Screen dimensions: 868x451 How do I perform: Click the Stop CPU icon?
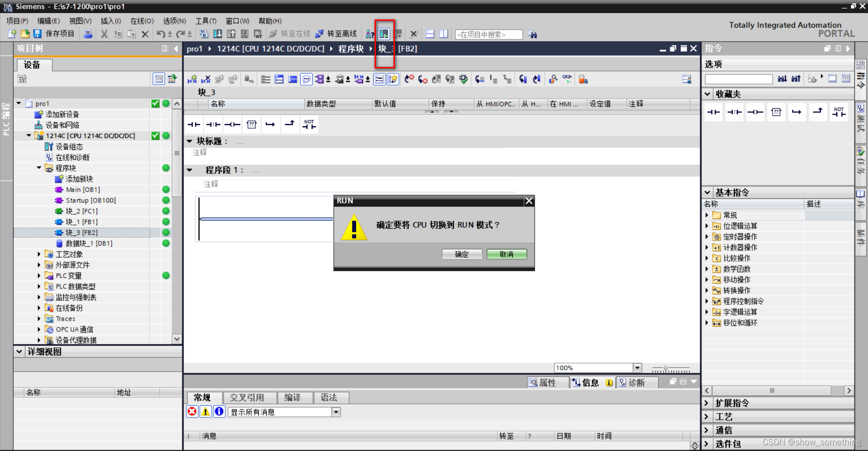[398, 34]
